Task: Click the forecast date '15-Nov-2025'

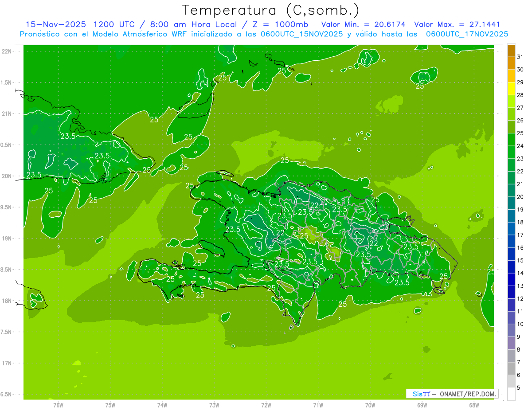Action: pyautogui.click(x=55, y=24)
